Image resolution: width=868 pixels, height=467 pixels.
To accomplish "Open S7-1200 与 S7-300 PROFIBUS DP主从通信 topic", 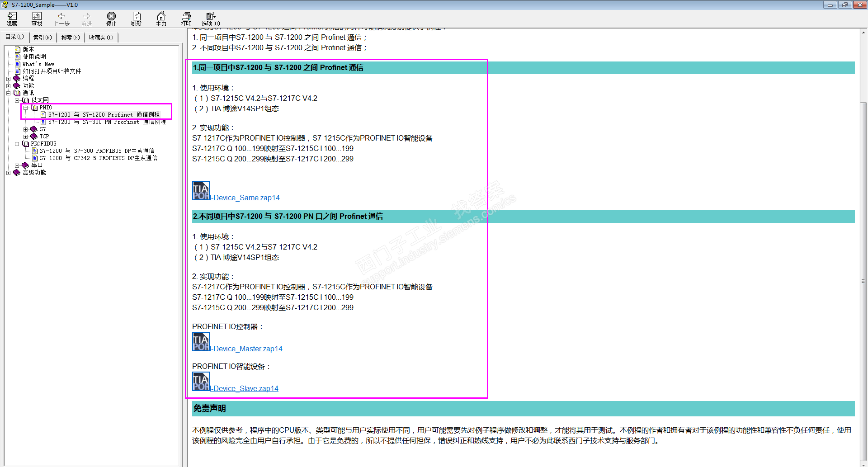I will pyautogui.click(x=97, y=151).
